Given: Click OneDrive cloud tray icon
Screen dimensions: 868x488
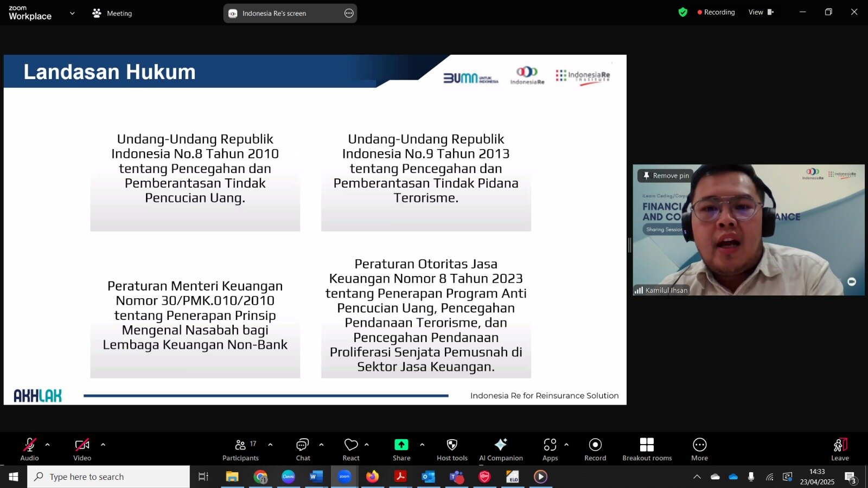Looking at the screenshot, I should tap(733, 477).
